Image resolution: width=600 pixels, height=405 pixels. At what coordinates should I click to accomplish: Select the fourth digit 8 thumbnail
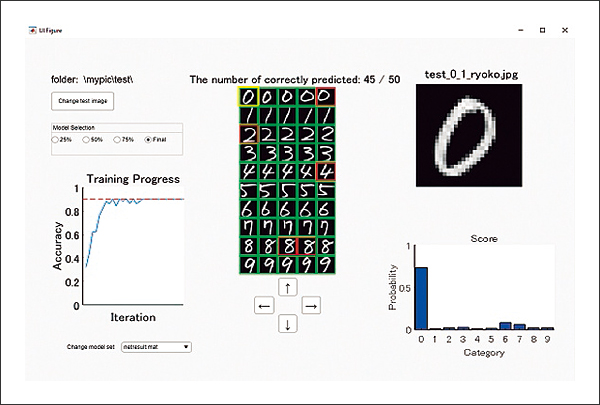tap(307, 246)
